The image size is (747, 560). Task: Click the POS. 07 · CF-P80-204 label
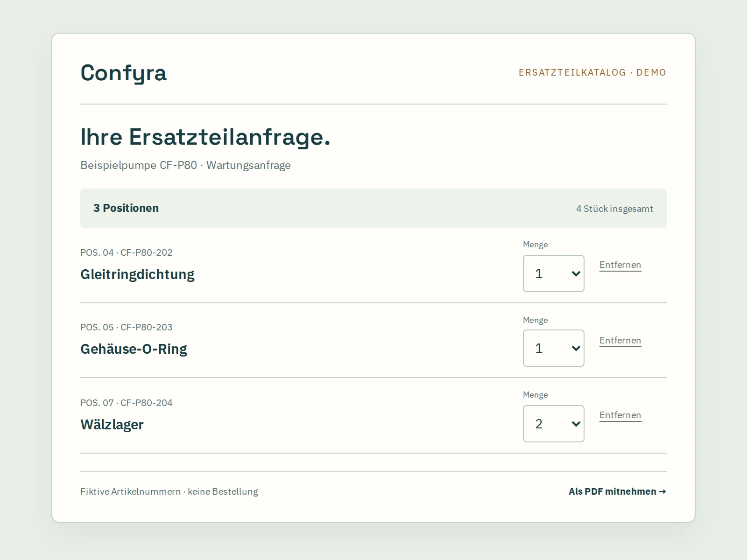tap(127, 403)
